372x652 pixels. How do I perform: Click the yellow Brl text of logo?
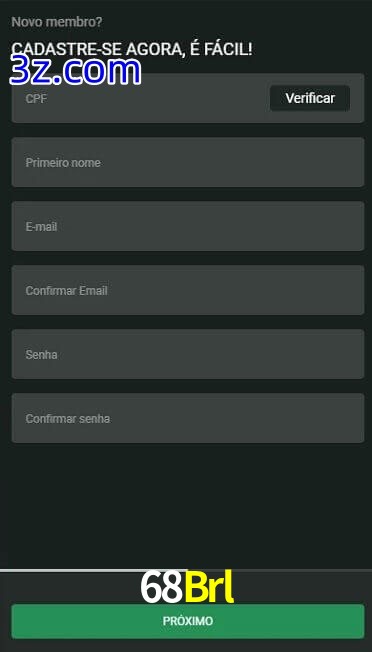209,587
